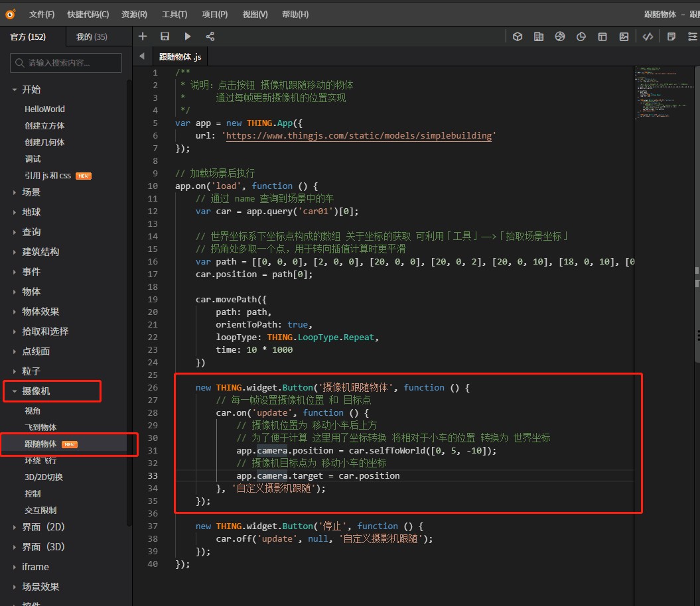The width and height of the screenshot is (700, 606).
Task: Run the script with the play icon
Action: click(188, 36)
